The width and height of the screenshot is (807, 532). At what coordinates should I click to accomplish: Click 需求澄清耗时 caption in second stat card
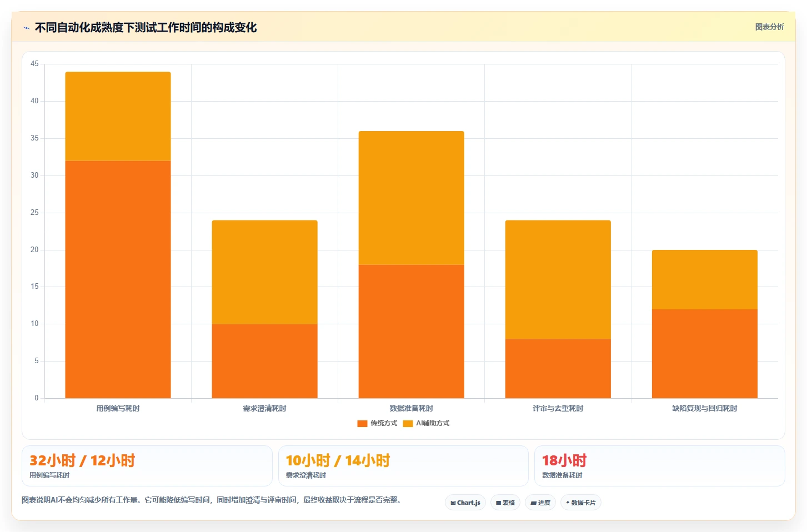coord(305,475)
